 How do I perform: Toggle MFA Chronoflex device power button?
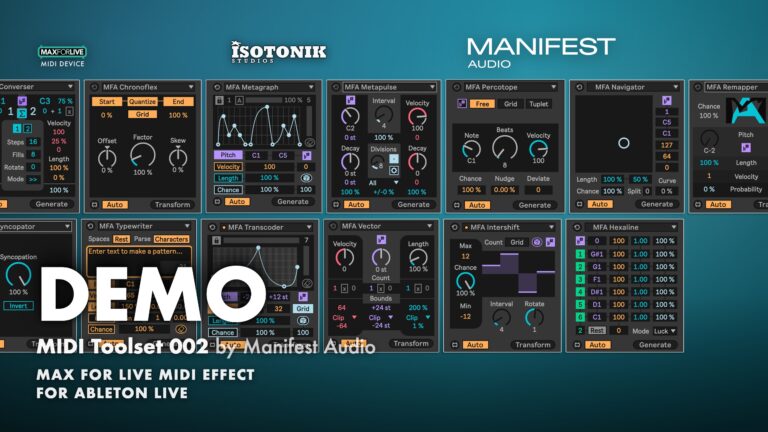click(95, 87)
